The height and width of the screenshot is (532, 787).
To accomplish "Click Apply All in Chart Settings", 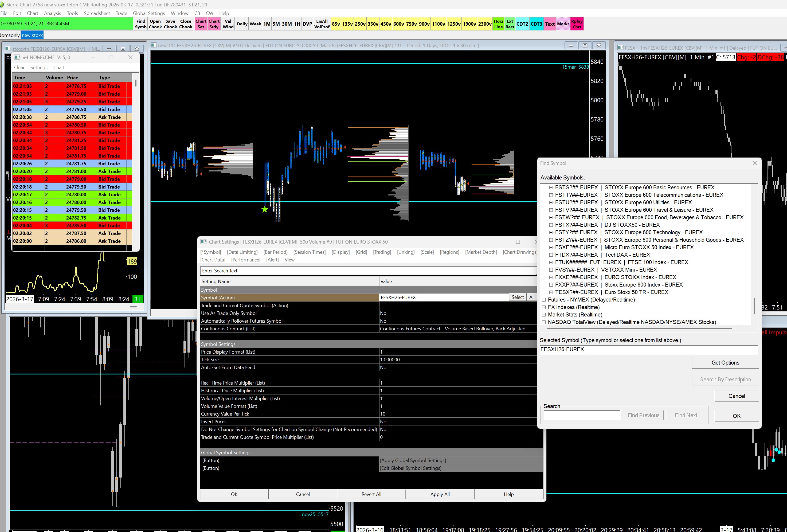I will tap(440, 494).
